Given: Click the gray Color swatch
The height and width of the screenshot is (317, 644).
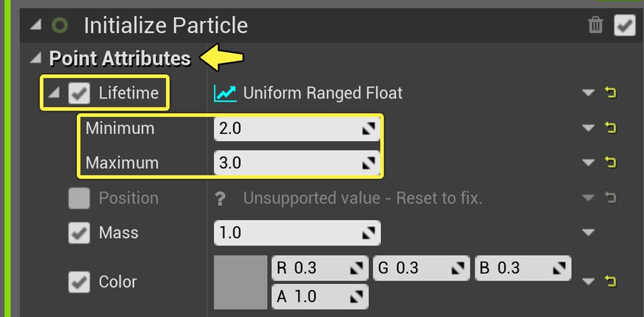Looking at the screenshot, I should [x=240, y=282].
